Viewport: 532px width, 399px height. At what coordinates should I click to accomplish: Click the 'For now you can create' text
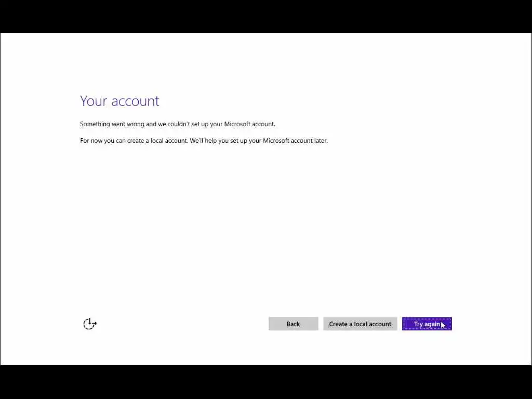tap(204, 140)
